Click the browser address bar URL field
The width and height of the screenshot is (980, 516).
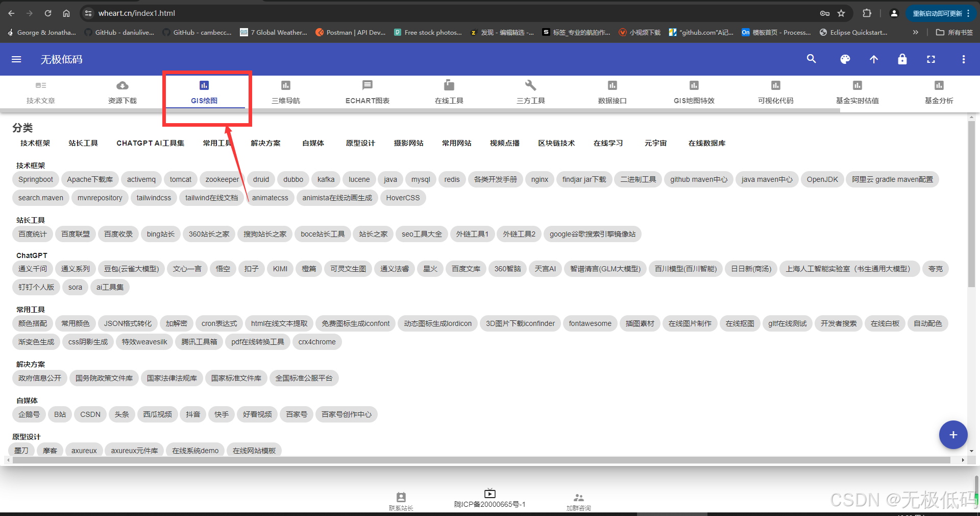(x=449, y=13)
